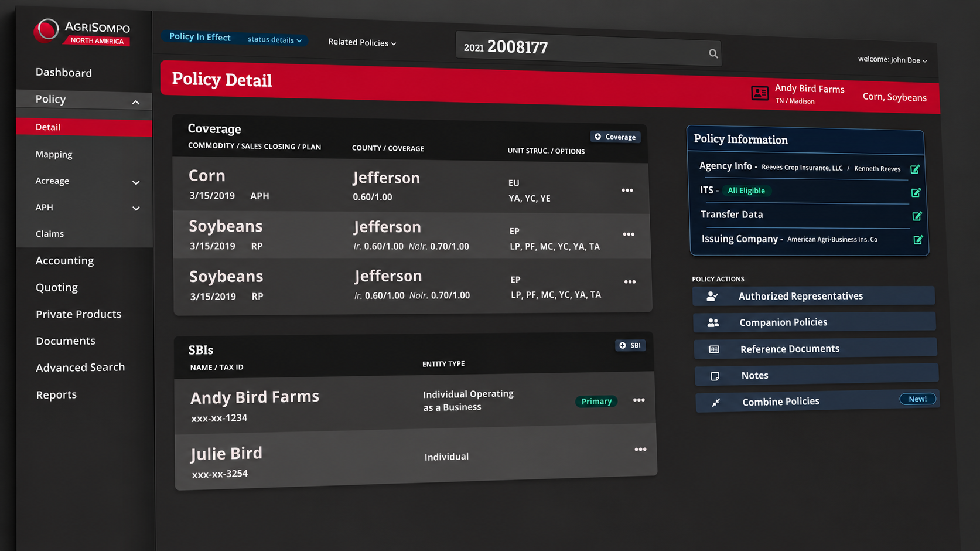Click Individual Operating as a Business entity type
Screen dimensions: 980x551
tap(468, 400)
